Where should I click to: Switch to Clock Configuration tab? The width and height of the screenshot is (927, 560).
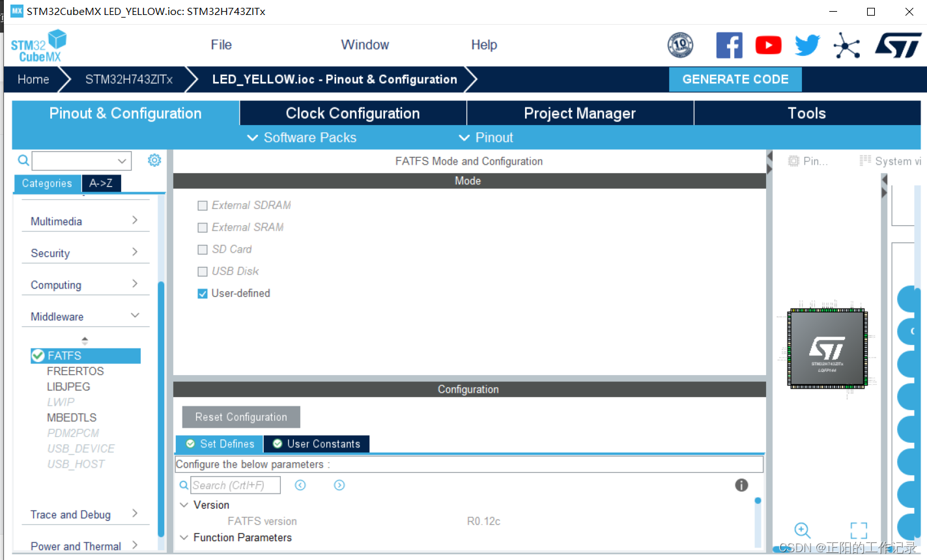pos(353,113)
